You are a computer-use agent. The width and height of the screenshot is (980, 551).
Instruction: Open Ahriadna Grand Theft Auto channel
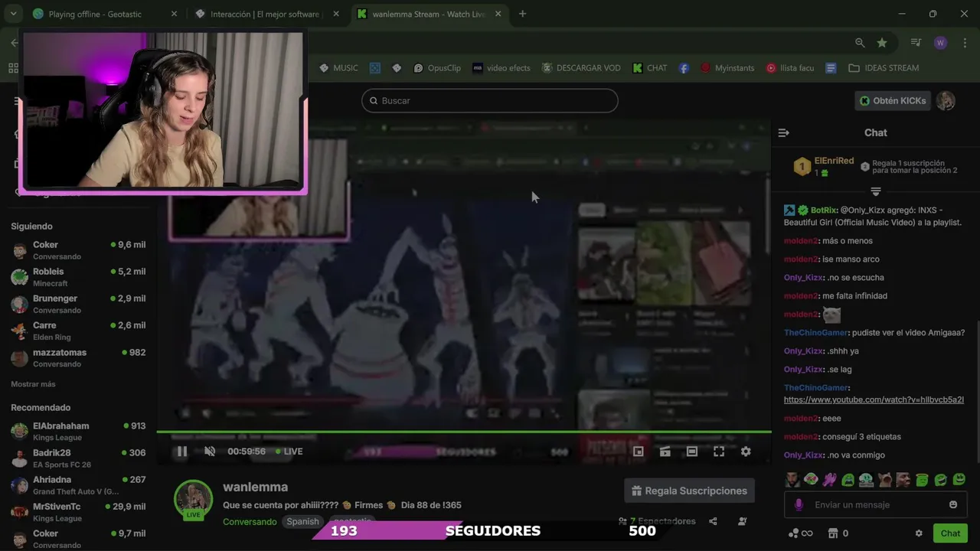(78, 485)
